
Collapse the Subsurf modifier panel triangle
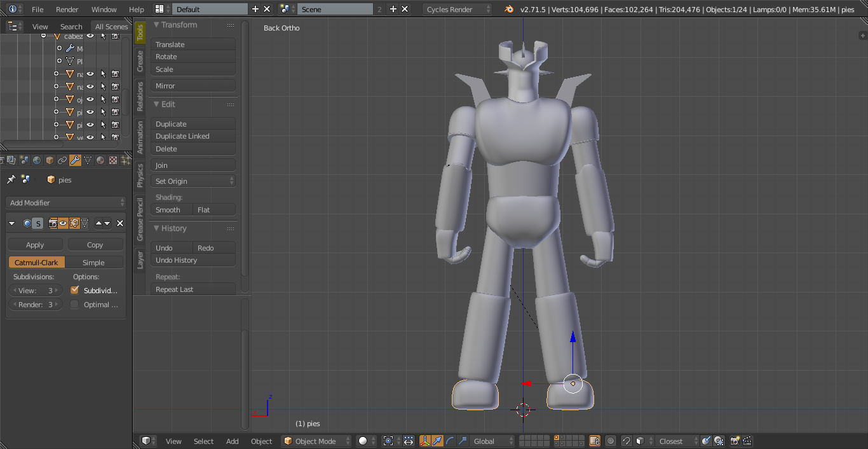[11, 223]
